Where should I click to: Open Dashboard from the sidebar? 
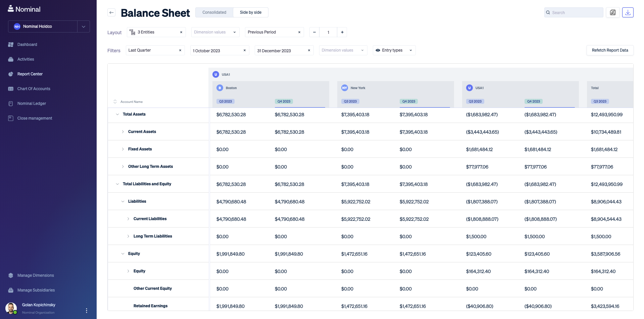pyautogui.click(x=27, y=45)
